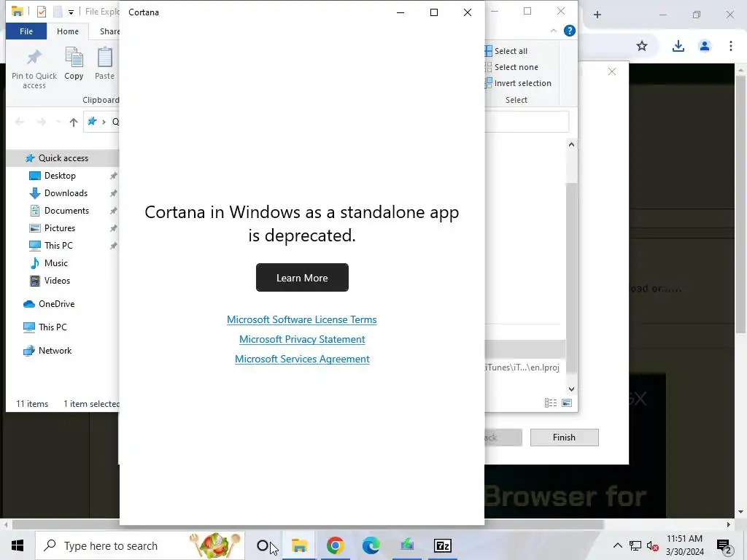Open Google Chrome from taskbar
The width and height of the screenshot is (747, 560).
pyautogui.click(x=336, y=545)
